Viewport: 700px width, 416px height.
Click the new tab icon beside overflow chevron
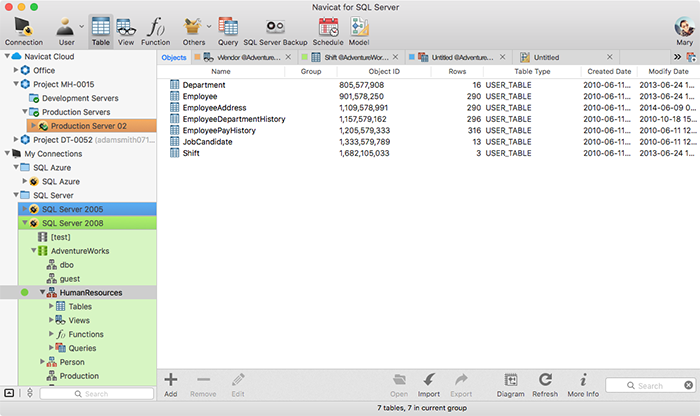click(691, 57)
